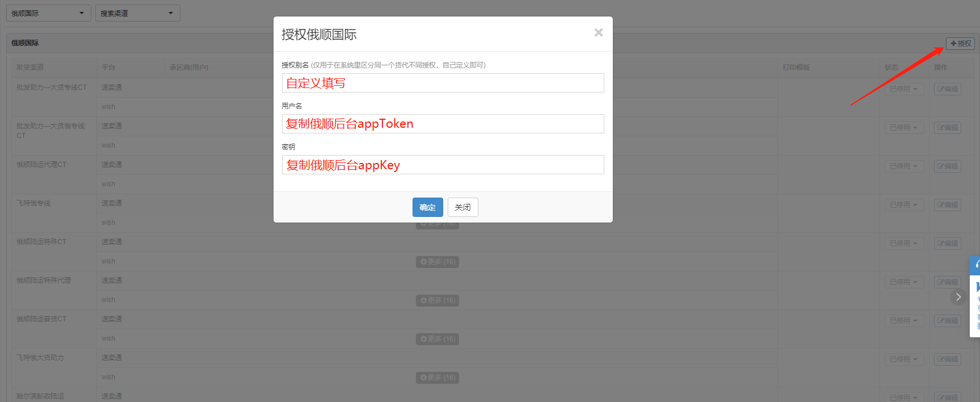Open 已停用 status dropdown for 俄顺陆运特殊代理

point(903,282)
